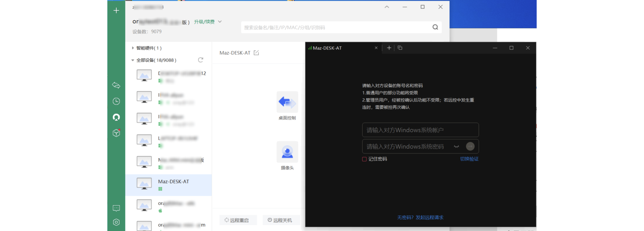This screenshot has width=644, height=231.
Task: Close the Maz-DESK-AT session tab
Action: (376, 48)
